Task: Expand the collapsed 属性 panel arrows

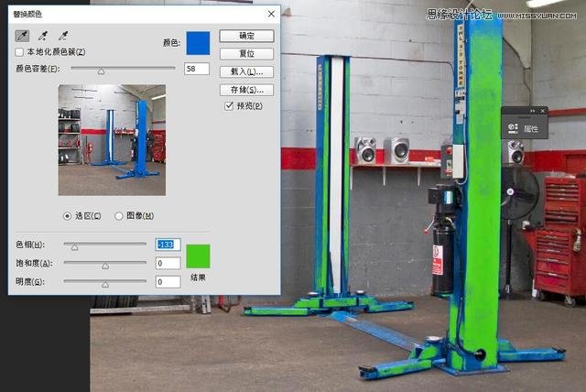Action: pos(532,111)
